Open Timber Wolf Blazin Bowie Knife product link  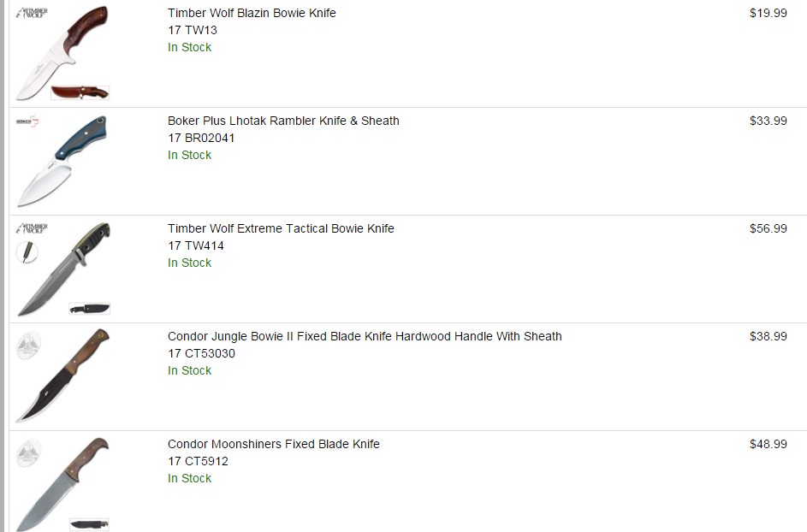point(252,13)
